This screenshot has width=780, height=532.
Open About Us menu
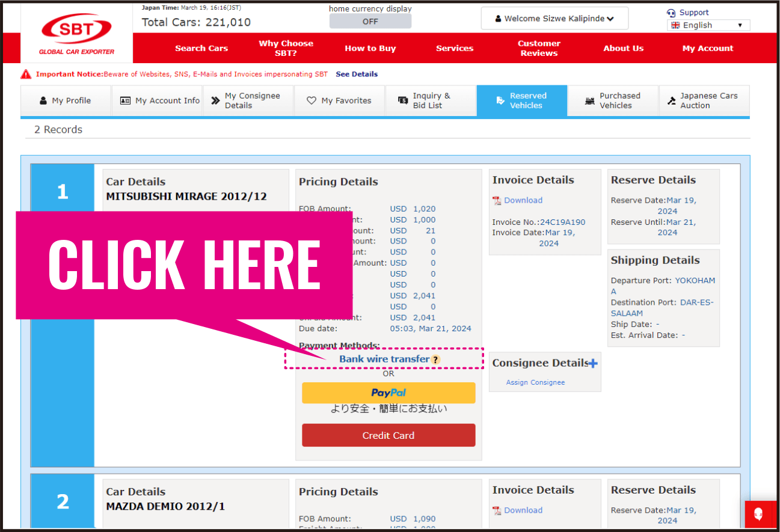click(624, 48)
